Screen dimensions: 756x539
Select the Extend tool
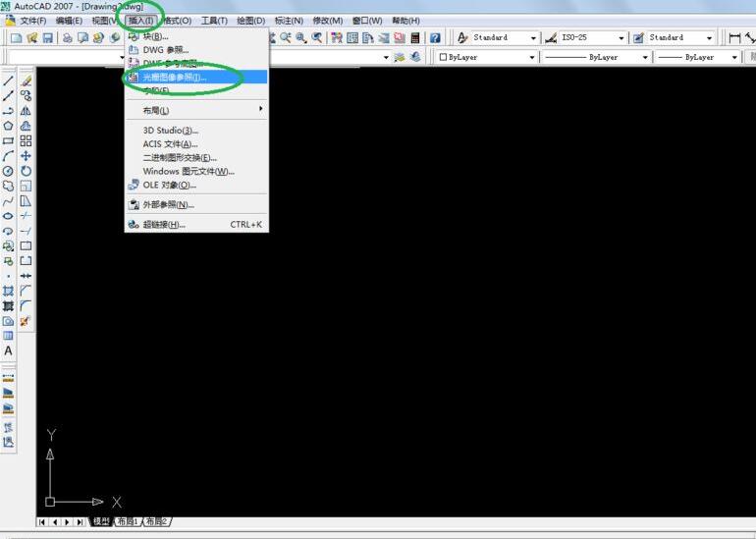[27, 231]
